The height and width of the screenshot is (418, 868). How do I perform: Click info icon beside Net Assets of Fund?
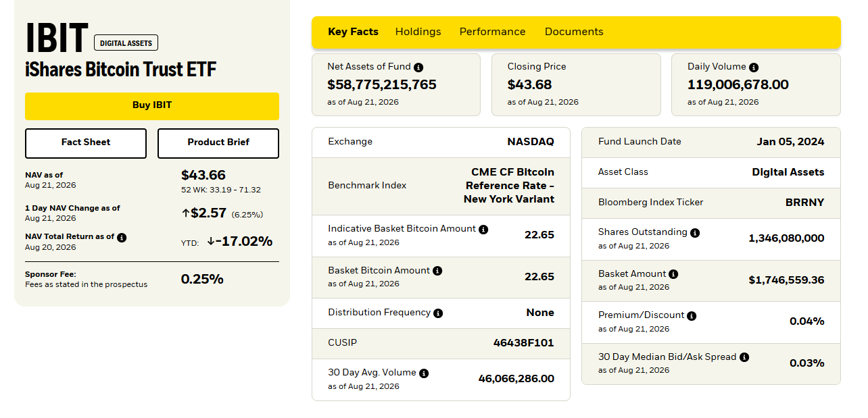coord(418,68)
